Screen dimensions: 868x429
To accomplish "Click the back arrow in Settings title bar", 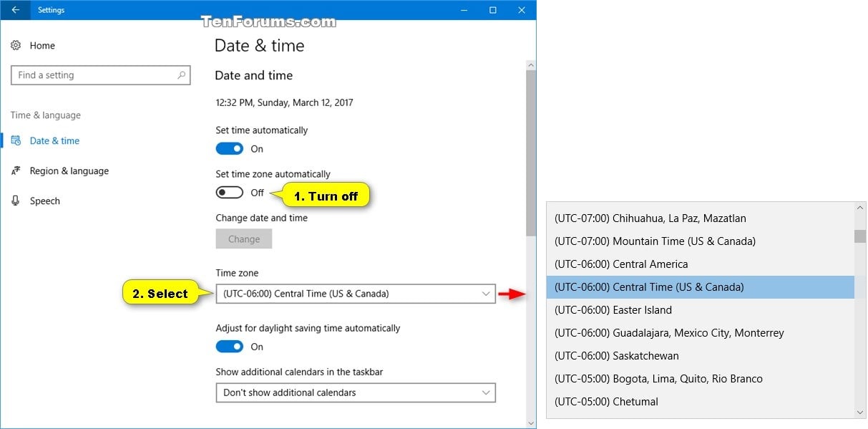I will [x=15, y=10].
